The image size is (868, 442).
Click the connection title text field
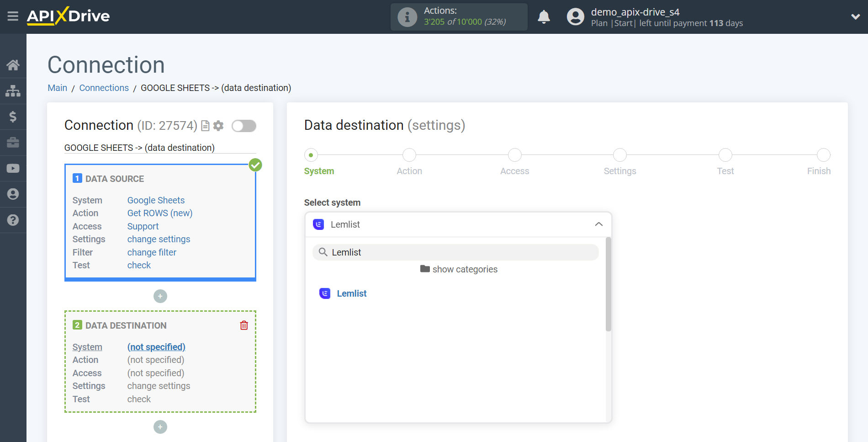click(160, 148)
